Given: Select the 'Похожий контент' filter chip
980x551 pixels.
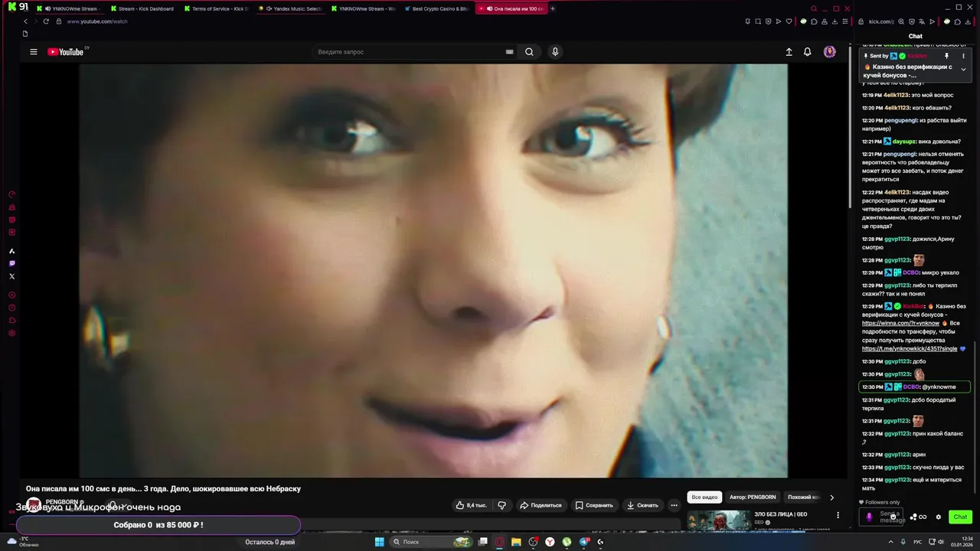Looking at the screenshot, I should pos(803,497).
